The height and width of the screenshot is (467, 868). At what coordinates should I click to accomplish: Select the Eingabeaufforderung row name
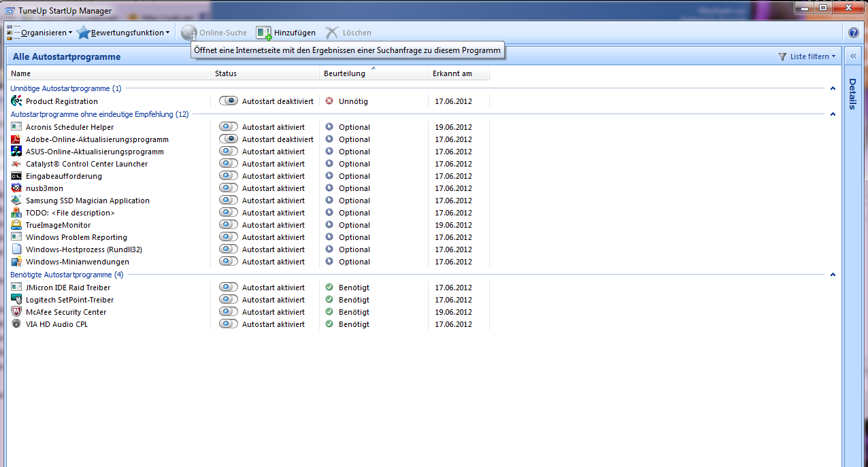64,176
